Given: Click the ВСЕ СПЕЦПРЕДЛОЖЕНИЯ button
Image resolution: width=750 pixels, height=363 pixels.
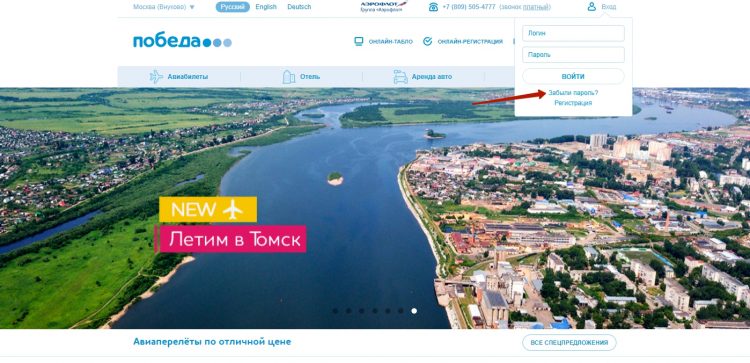Looking at the screenshot, I should click(x=569, y=342).
